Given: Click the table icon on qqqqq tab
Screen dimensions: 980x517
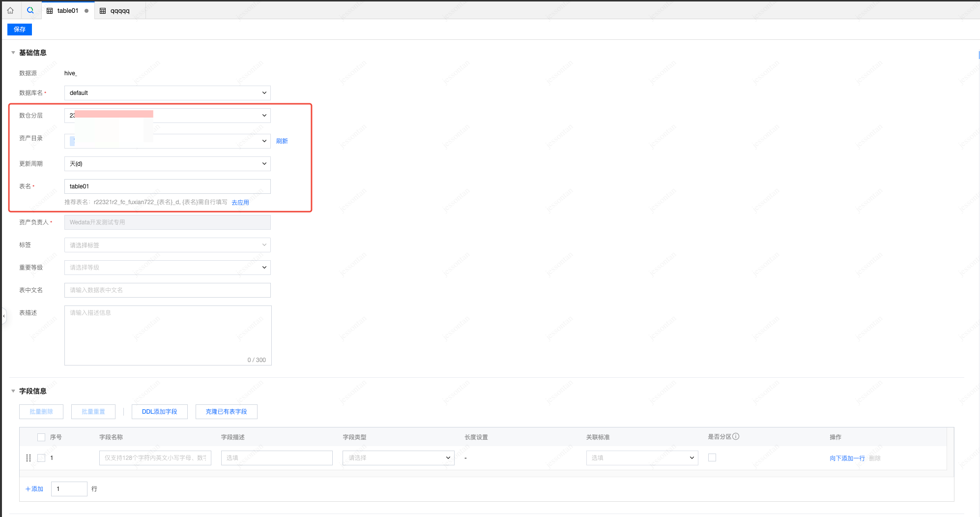Looking at the screenshot, I should pyautogui.click(x=103, y=11).
